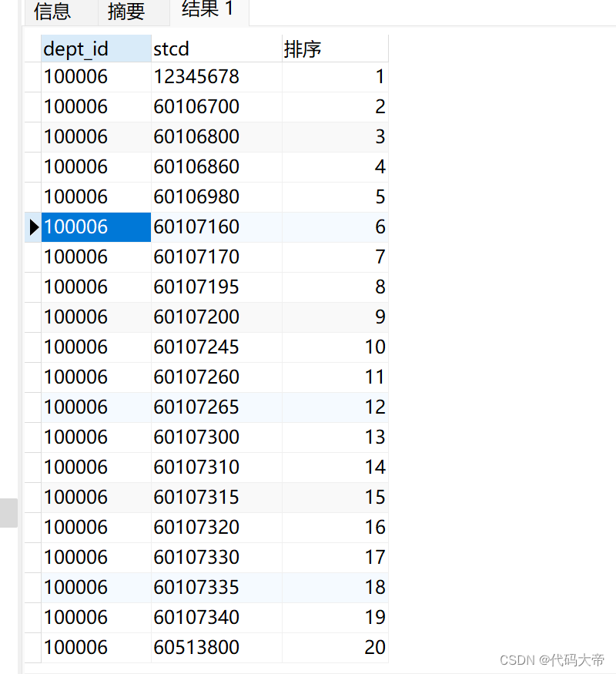The image size is (616, 674).
Task: Select stcd cell 60107260
Action: pos(216,377)
